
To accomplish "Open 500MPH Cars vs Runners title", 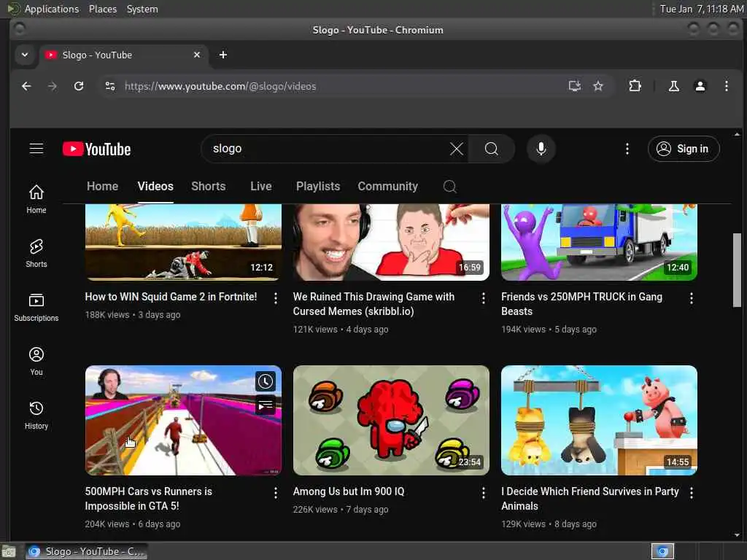I will click(149, 499).
